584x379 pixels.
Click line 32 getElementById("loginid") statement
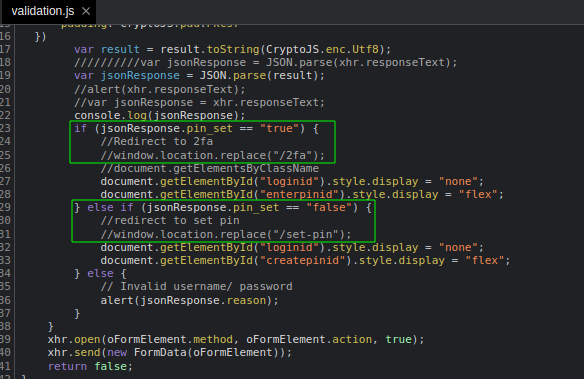pyautogui.click(x=292, y=247)
